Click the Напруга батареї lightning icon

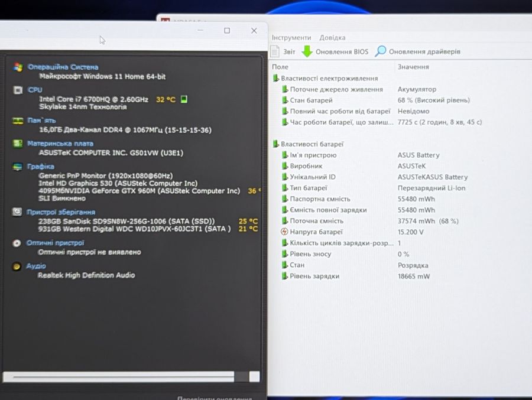click(x=284, y=232)
